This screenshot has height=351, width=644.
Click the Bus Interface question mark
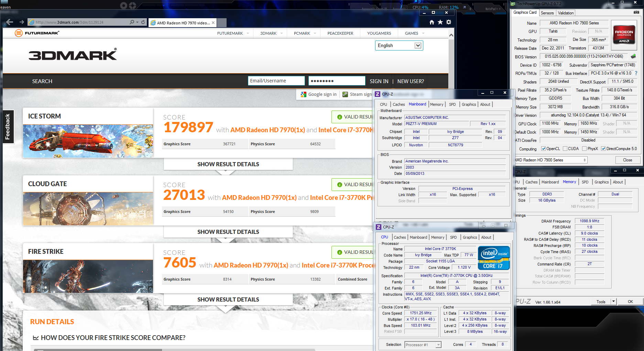[x=636, y=73]
